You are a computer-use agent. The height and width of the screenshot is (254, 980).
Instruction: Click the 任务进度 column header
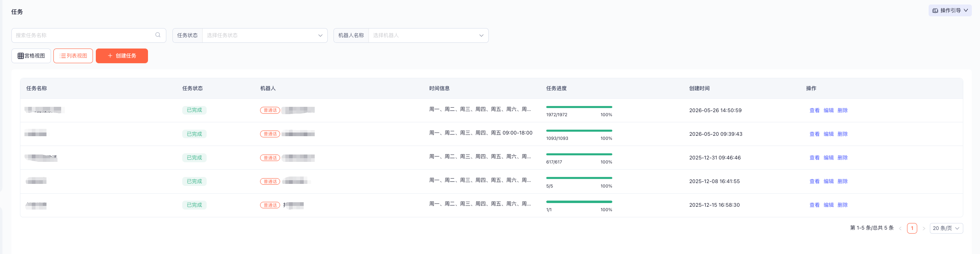pyautogui.click(x=556, y=88)
